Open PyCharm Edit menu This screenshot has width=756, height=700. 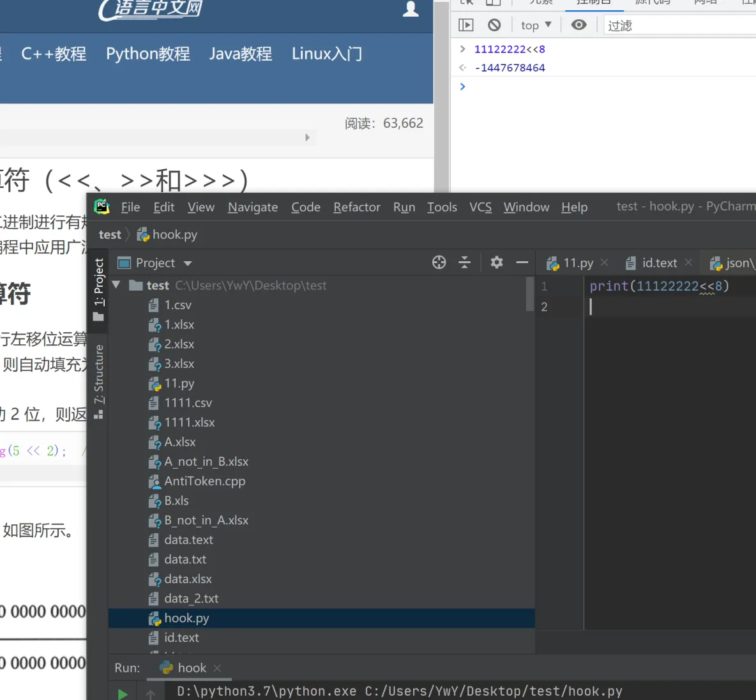coord(163,207)
